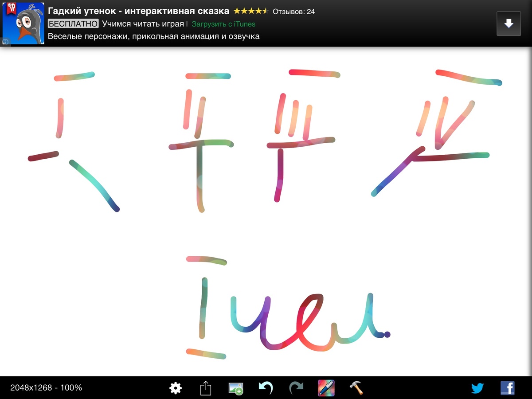
Task: Click the 'Отзывов: 24' reviews text
Action: [293, 12]
